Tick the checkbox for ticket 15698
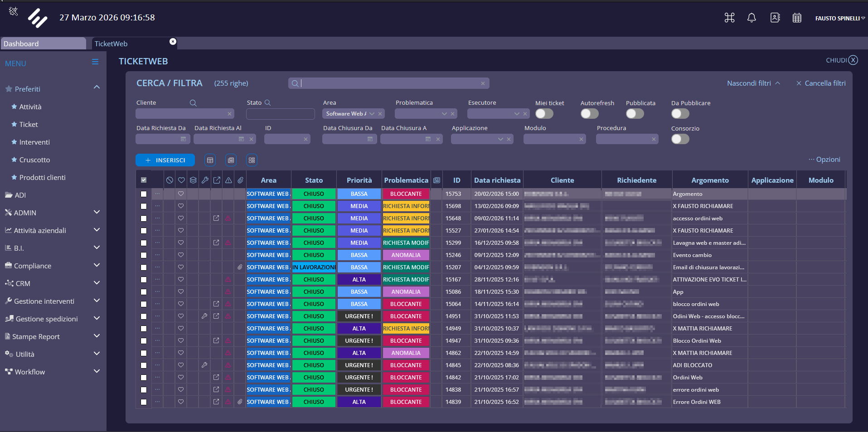 pos(144,206)
